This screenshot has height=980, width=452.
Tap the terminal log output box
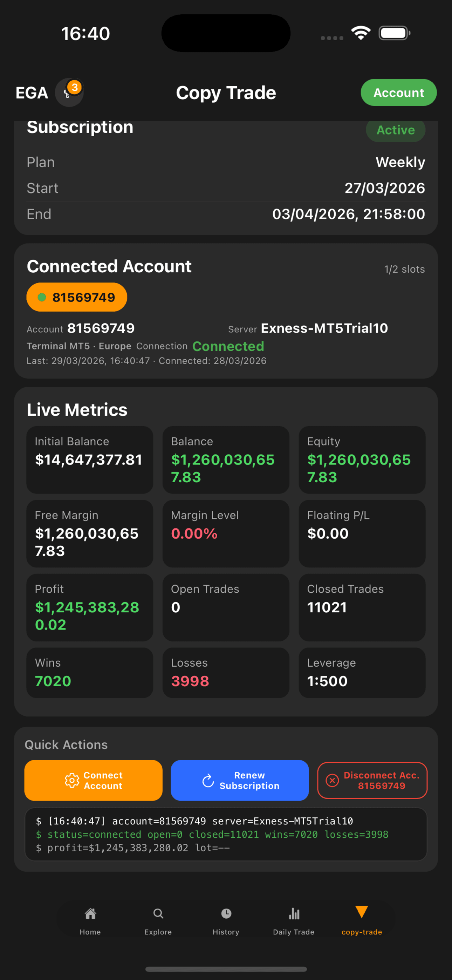point(226,834)
